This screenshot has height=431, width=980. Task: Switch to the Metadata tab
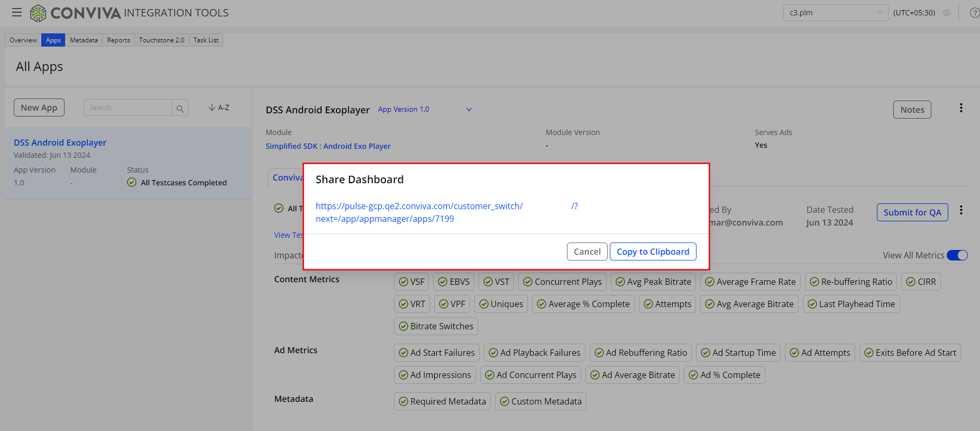coord(84,40)
